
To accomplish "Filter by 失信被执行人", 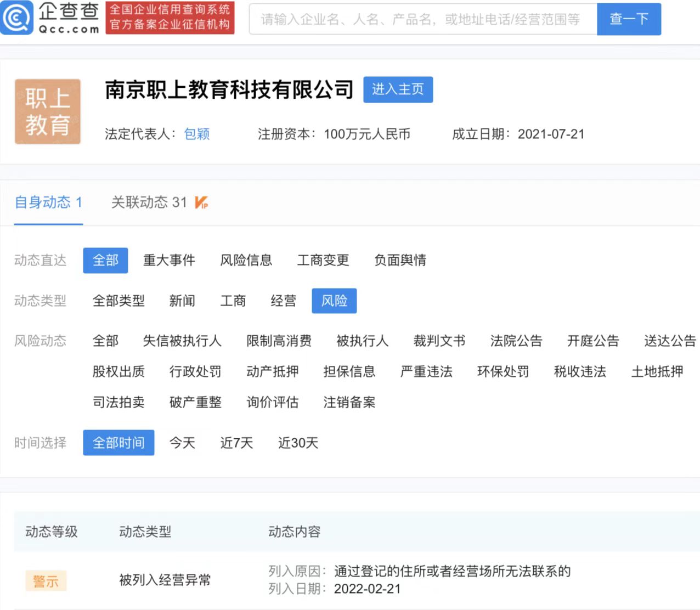I will pyautogui.click(x=182, y=341).
